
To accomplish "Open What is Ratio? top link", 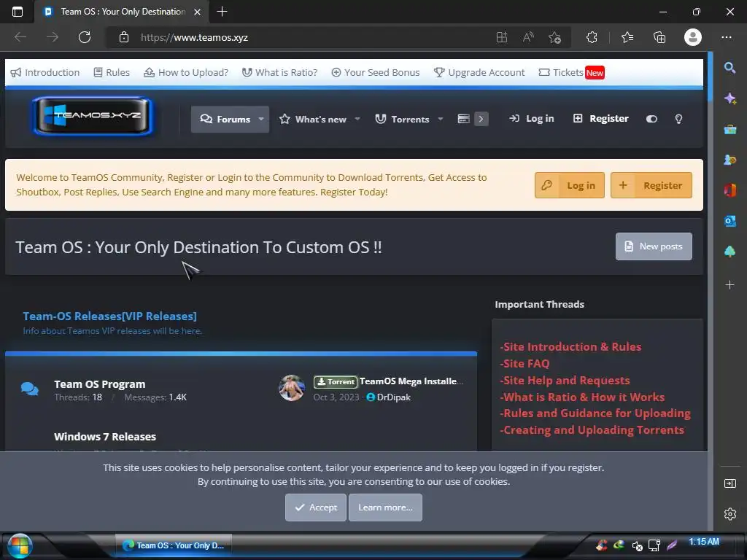I will (279, 72).
